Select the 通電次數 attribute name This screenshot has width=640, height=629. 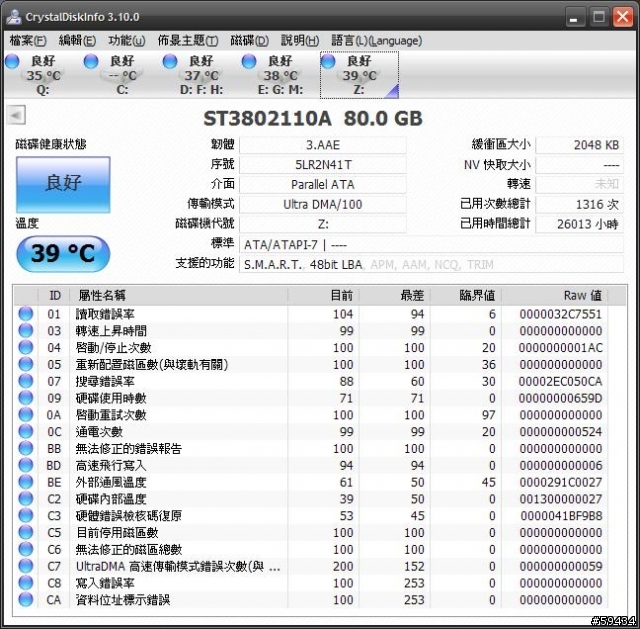pos(99,431)
